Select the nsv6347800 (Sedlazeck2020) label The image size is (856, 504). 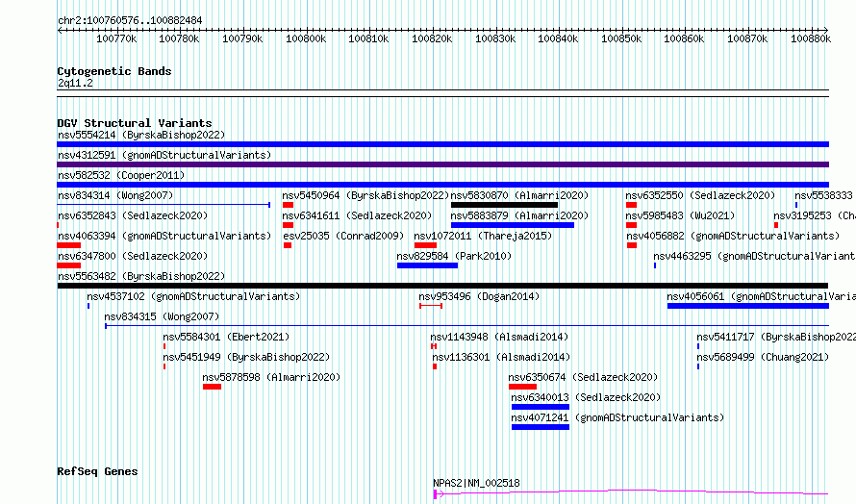coord(133,256)
